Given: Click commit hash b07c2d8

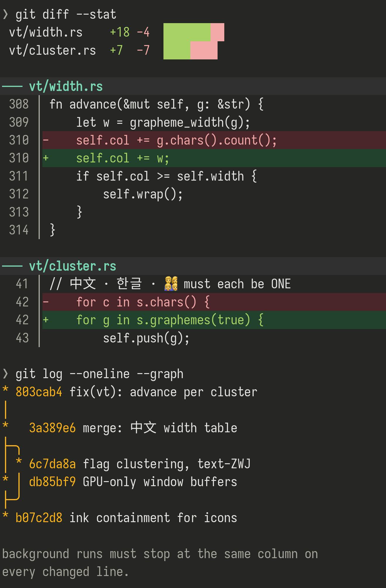Looking at the screenshot, I should point(39,518).
